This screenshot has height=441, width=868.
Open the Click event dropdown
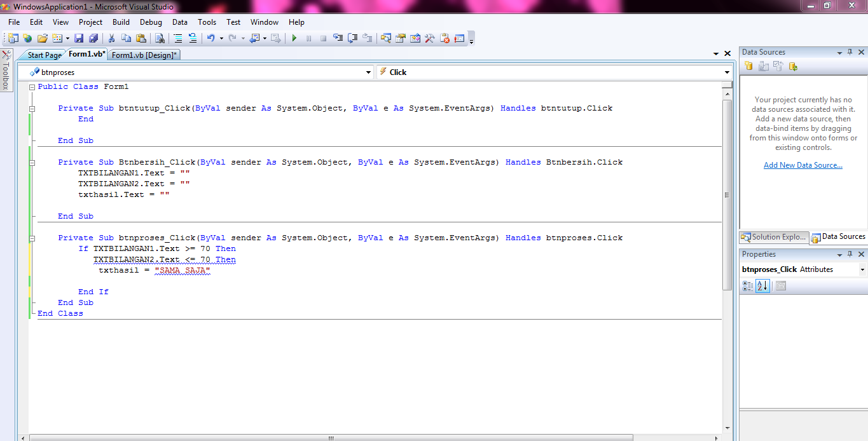point(726,72)
